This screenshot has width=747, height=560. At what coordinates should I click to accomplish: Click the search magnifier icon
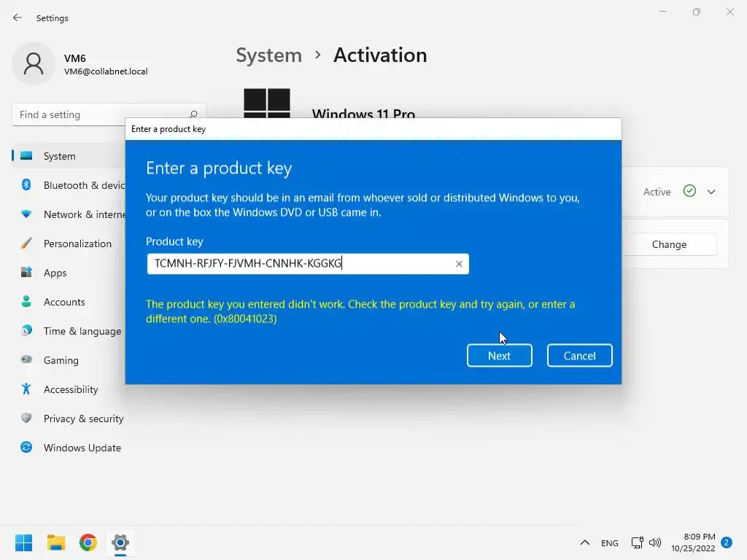point(193,114)
